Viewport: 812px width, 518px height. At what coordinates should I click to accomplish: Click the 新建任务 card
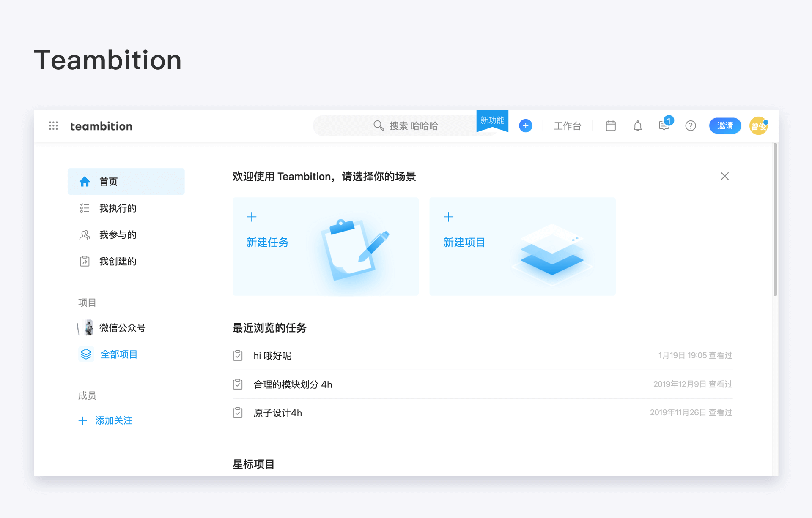click(x=326, y=246)
